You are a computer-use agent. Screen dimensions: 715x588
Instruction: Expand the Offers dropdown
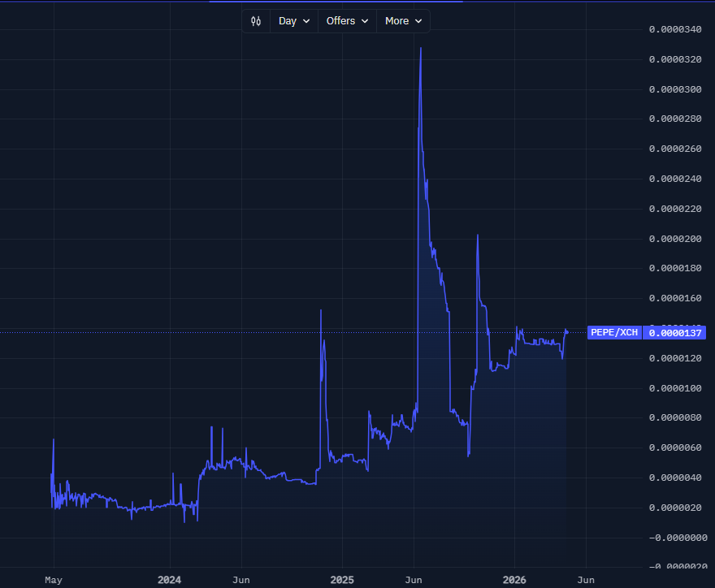[x=347, y=21]
